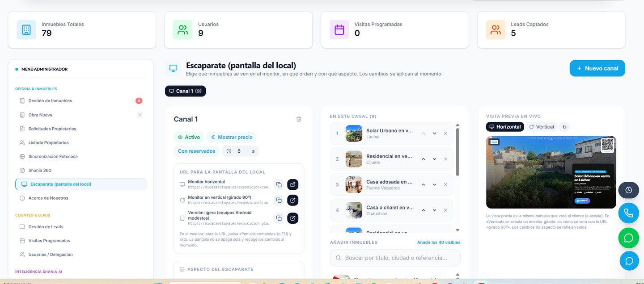This screenshot has width=644, height=284.
Task: Switch the preview to Horizontal
Action: tap(505, 127)
